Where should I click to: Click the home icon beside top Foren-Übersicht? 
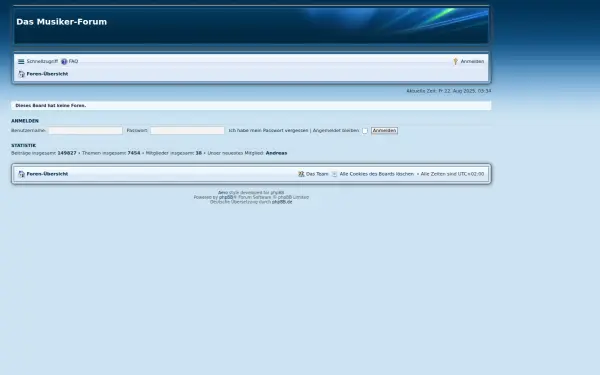click(21, 74)
